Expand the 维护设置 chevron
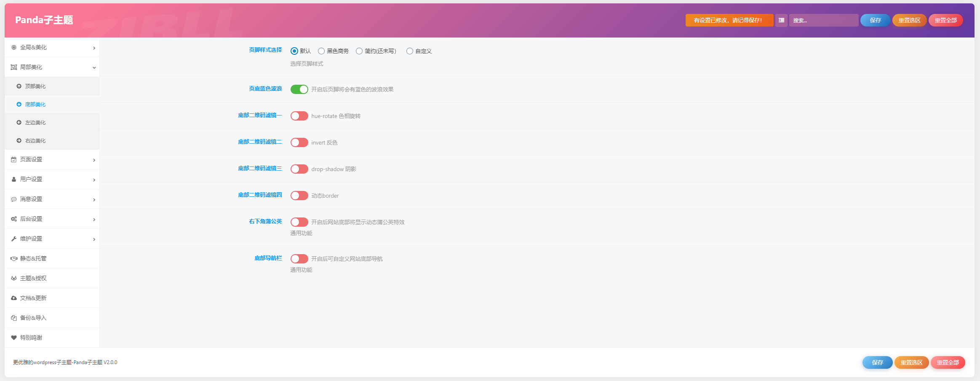 (x=94, y=239)
